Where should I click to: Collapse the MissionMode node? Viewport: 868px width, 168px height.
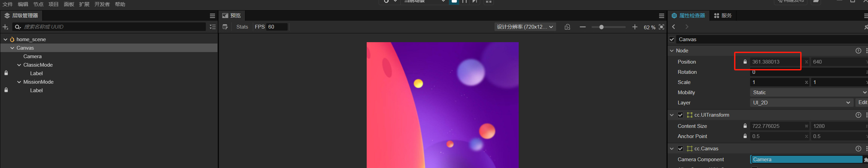[19, 82]
